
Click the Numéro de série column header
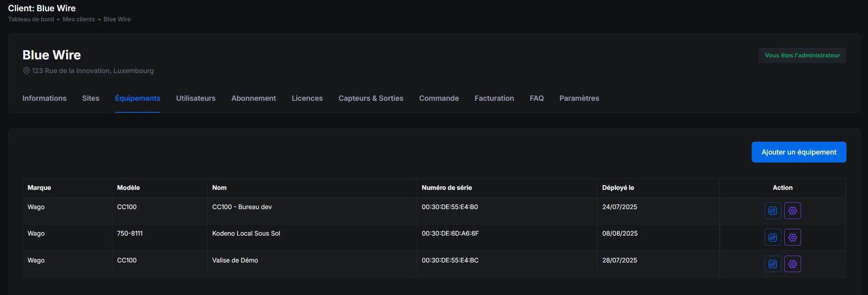pos(447,187)
